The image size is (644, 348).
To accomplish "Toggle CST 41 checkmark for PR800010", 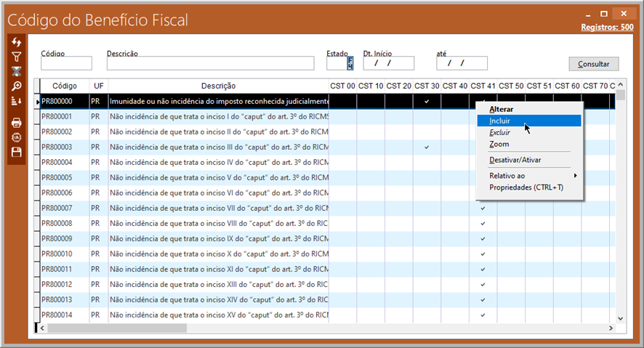I will tap(483, 254).
